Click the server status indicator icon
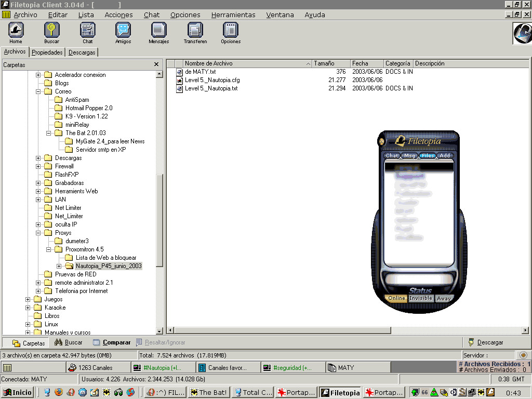This screenshot has height=399, width=532. [x=523, y=355]
